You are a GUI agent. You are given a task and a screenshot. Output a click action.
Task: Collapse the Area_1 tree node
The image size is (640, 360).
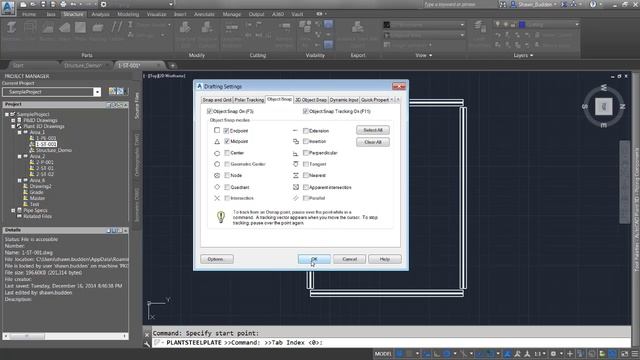pos(19,132)
